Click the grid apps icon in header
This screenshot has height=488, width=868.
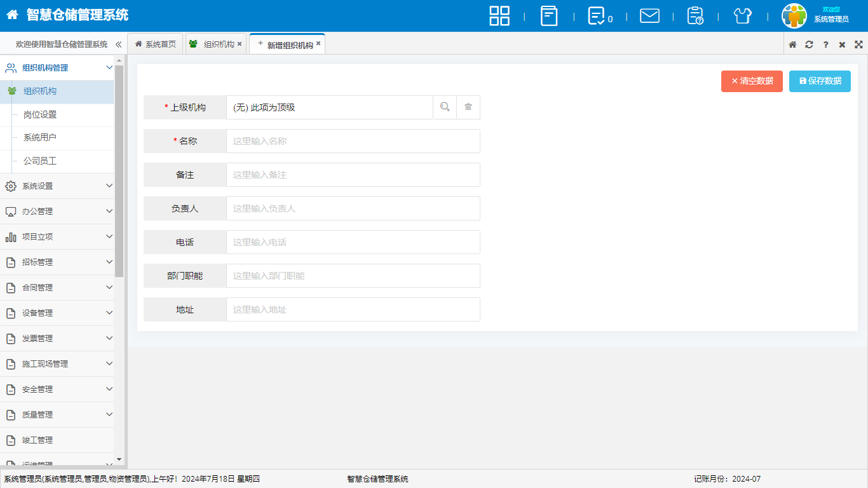pos(499,16)
